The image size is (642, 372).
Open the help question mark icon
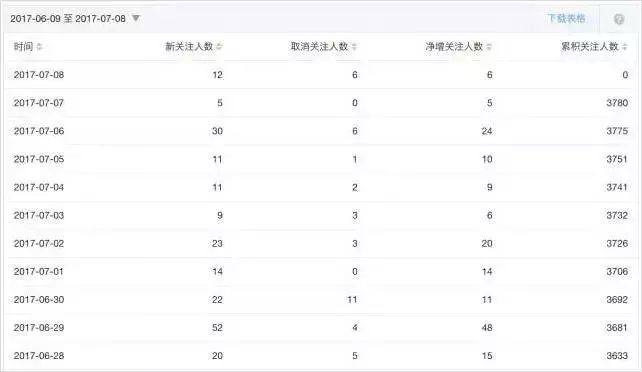point(619,19)
